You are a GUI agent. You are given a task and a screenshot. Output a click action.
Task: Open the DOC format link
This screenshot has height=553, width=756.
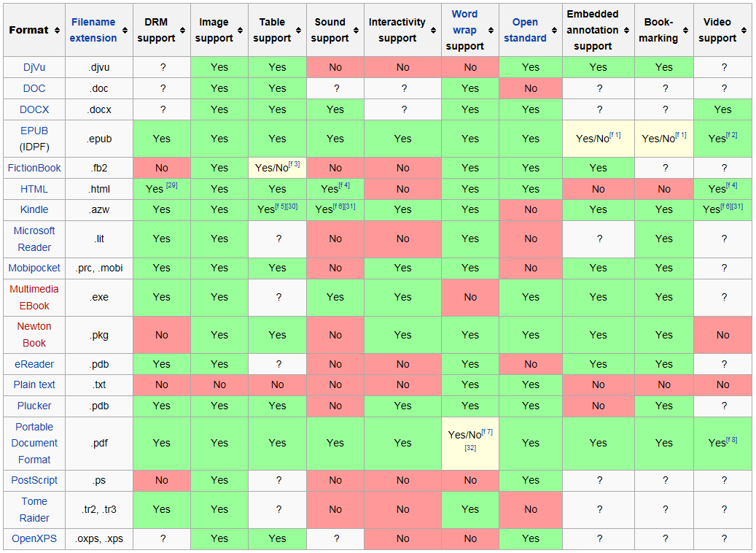pos(34,88)
